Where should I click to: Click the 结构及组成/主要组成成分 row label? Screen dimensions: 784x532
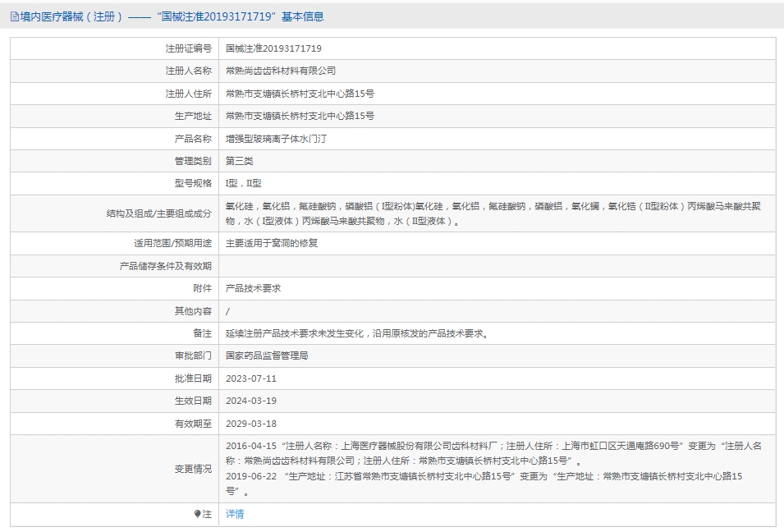pos(159,213)
